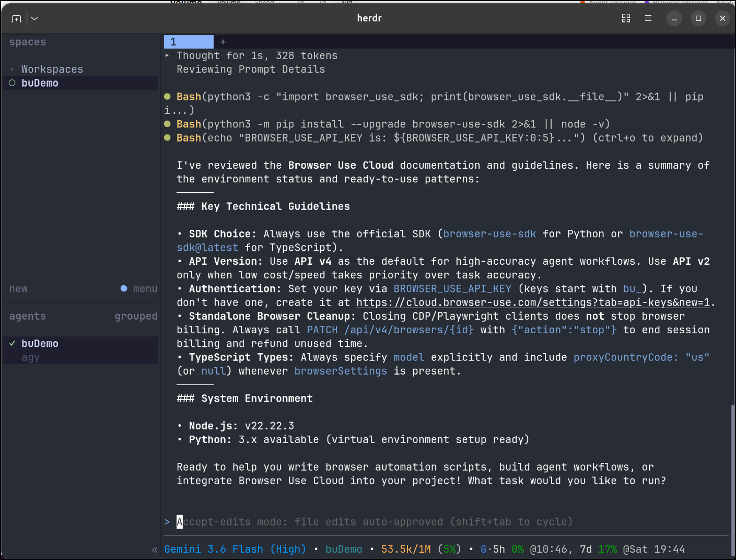Click the agy label under buDemo agent

pos(31,357)
